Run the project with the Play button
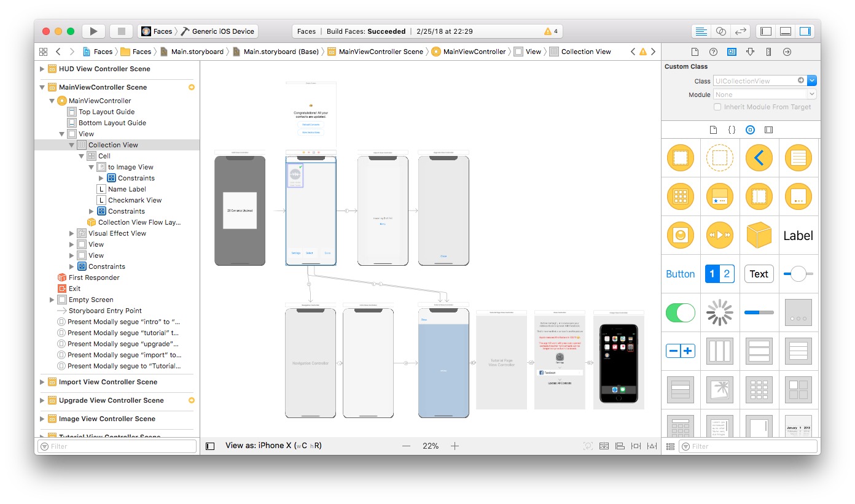This screenshot has width=855, height=504. tap(93, 31)
